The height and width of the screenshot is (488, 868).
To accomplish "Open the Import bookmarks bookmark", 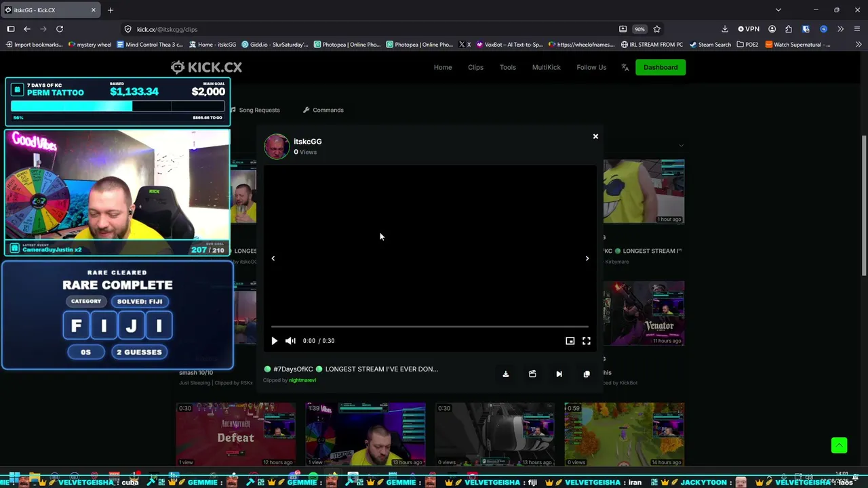I will 34,45.
